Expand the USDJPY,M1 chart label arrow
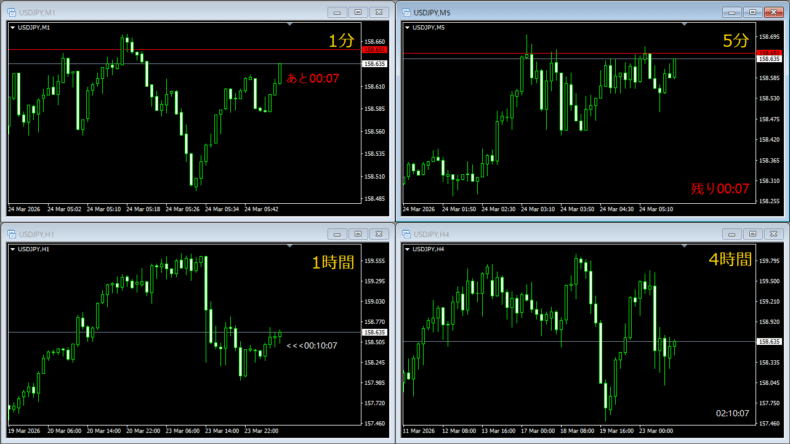 tap(12, 27)
